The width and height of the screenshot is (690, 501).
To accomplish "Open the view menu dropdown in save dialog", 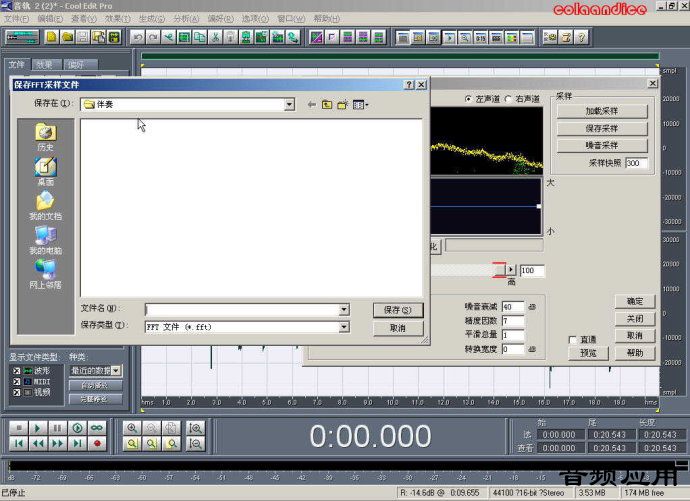I will (360, 105).
